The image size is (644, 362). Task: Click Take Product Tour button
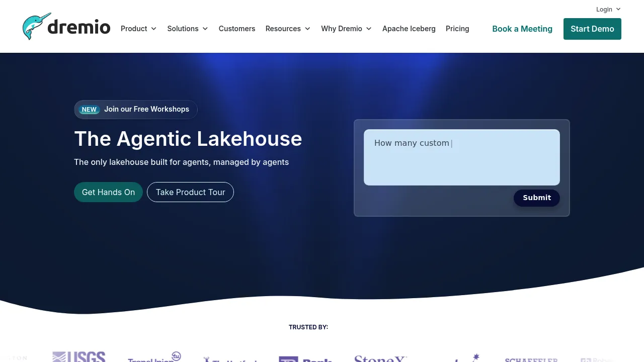(x=190, y=192)
